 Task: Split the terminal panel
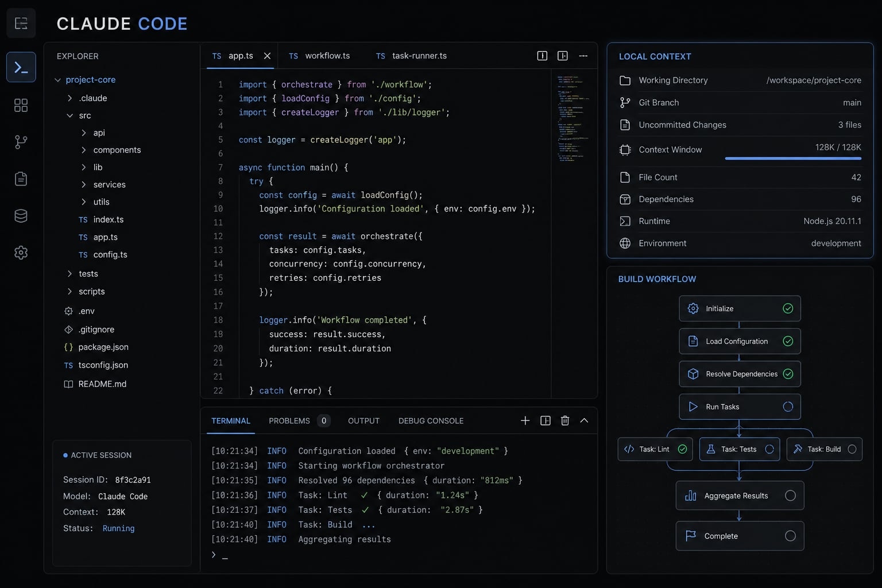[x=546, y=420]
